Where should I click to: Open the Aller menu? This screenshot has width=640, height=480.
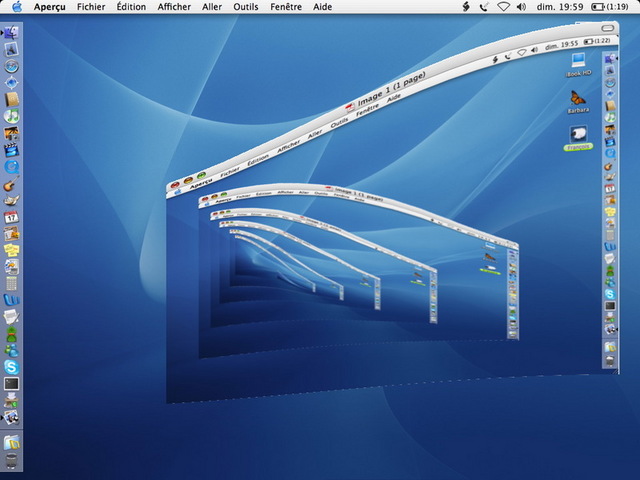pyautogui.click(x=212, y=7)
